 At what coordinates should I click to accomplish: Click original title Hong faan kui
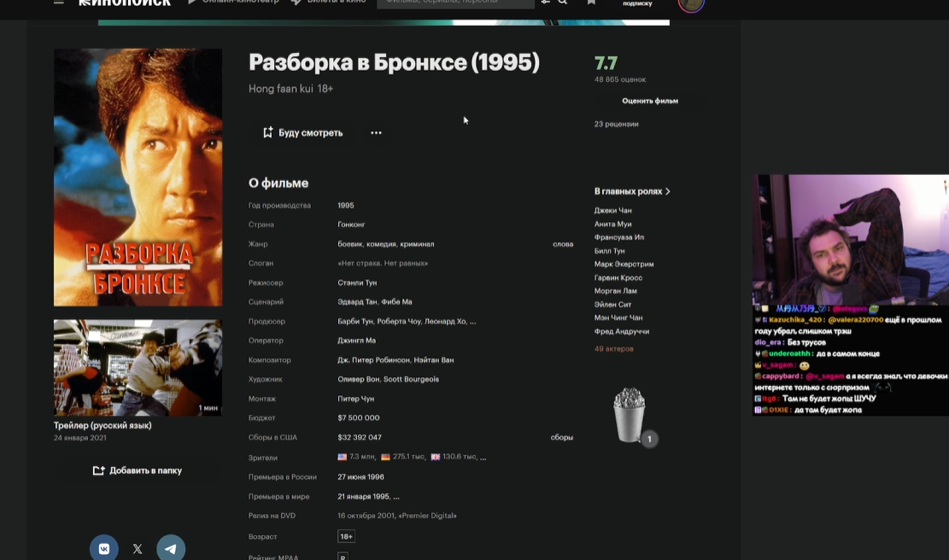click(x=281, y=89)
